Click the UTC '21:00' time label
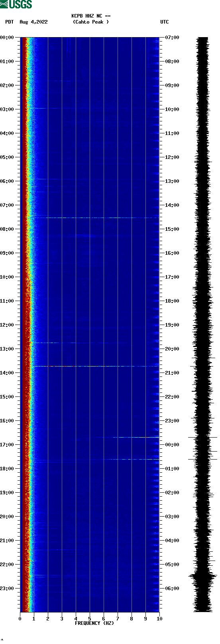 point(172,373)
